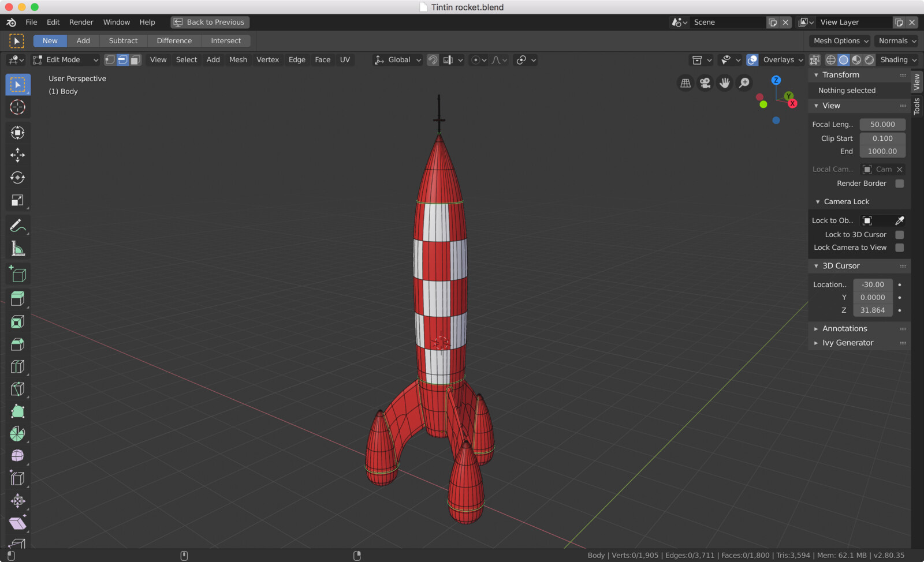The width and height of the screenshot is (924, 562).
Task: Select the Add Cube tool
Action: (18, 274)
